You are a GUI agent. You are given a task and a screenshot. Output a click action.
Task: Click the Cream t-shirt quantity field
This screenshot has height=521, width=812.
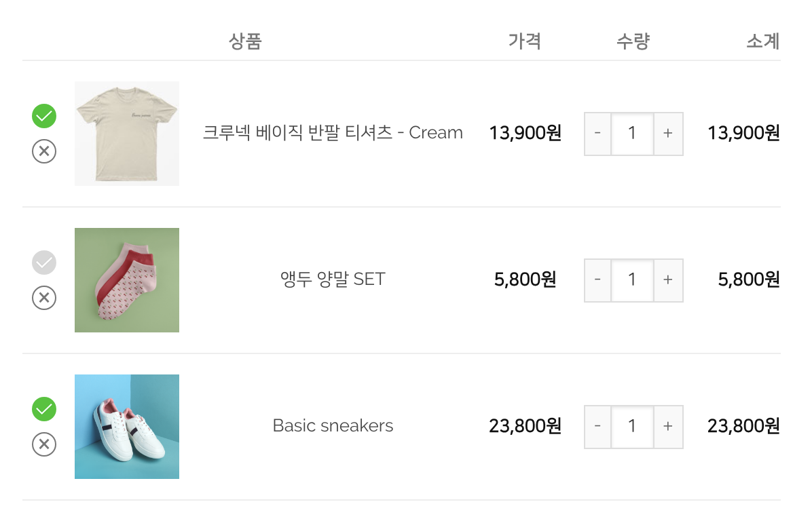tap(632, 134)
